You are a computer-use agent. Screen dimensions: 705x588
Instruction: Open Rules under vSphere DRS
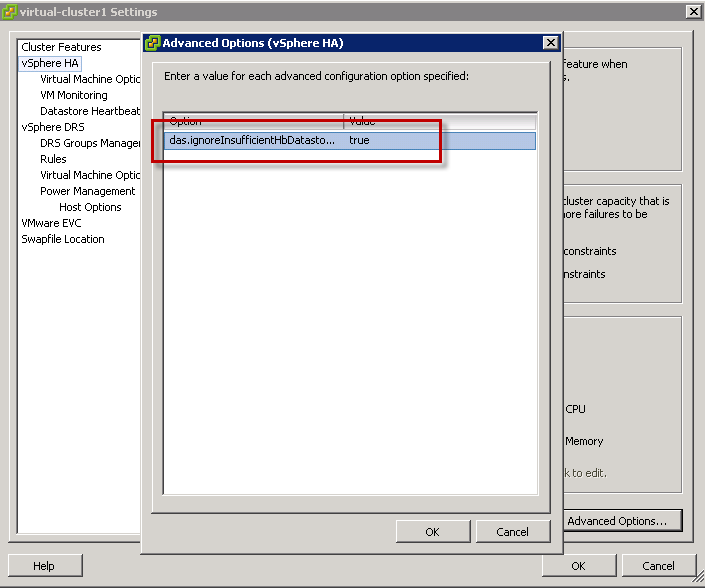pos(53,159)
